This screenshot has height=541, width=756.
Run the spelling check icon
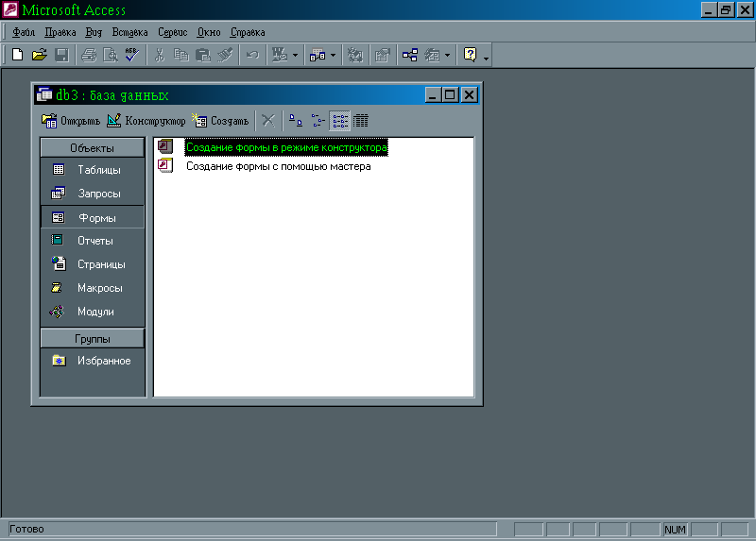click(132, 55)
